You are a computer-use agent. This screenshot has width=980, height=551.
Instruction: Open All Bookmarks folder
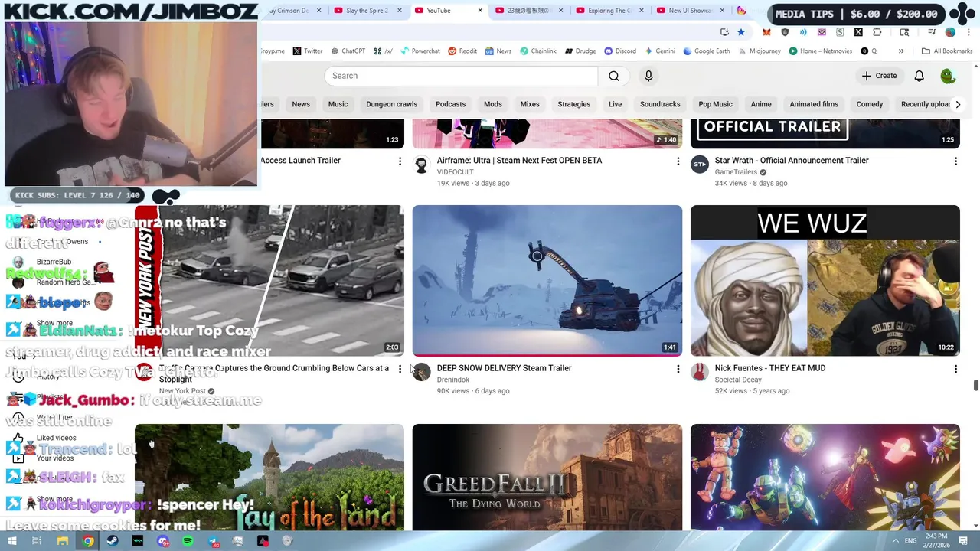947,51
